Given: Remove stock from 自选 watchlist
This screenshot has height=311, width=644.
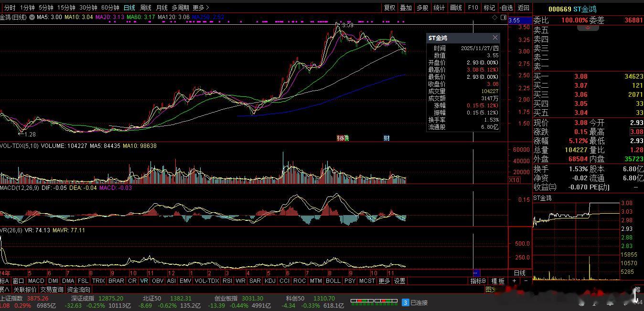Looking at the screenshot, I should point(506,8).
